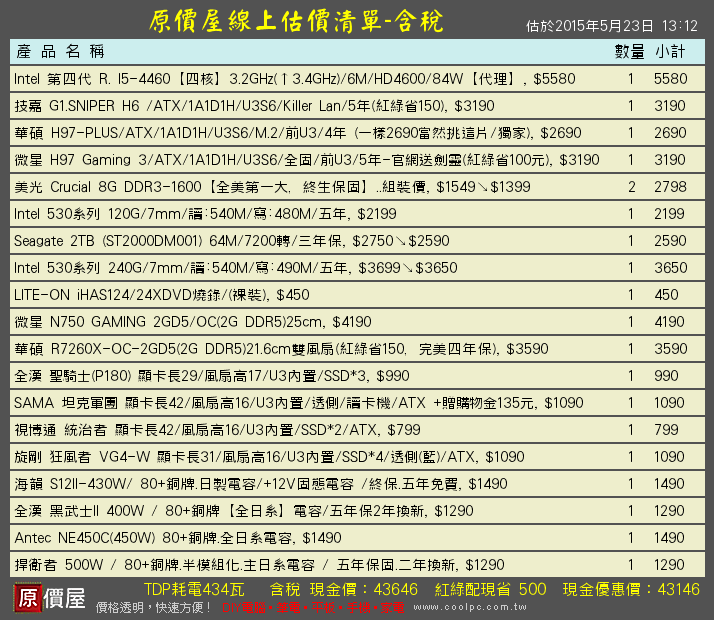
Task: Click the 華碩 H97-PLUS motherboard row
Action: pyautogui.click(x=357, y=133)
